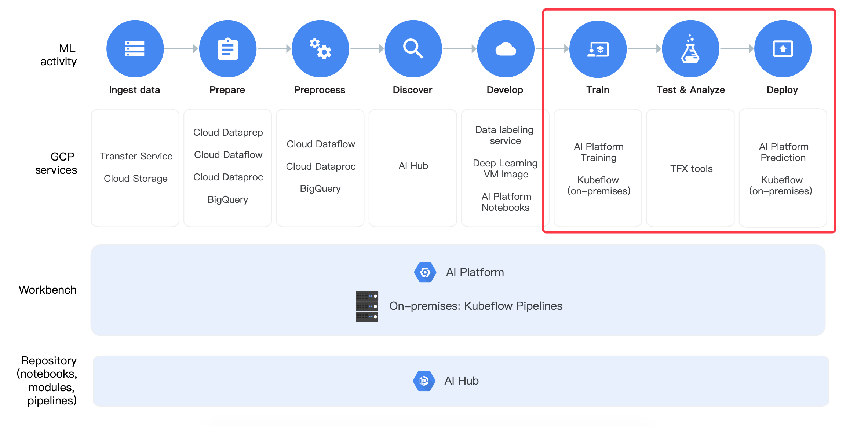Click AI Platform Training label
The width and height of the screenshot is (868, 426).
(598, 152)
